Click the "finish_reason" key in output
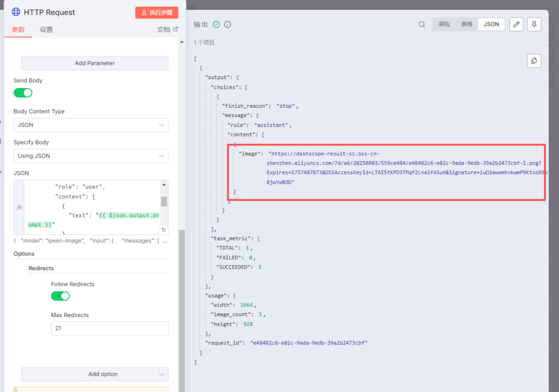559x392 pixels. 246,106
